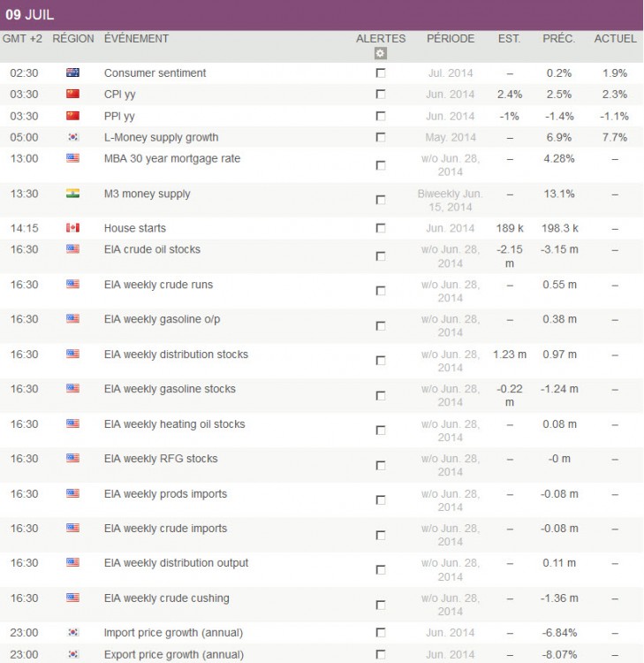This screenshot has width=644, height=663.
Task: Click the US flag for EIA weekly gasoline o/p
Action: [x=72, y=319]
